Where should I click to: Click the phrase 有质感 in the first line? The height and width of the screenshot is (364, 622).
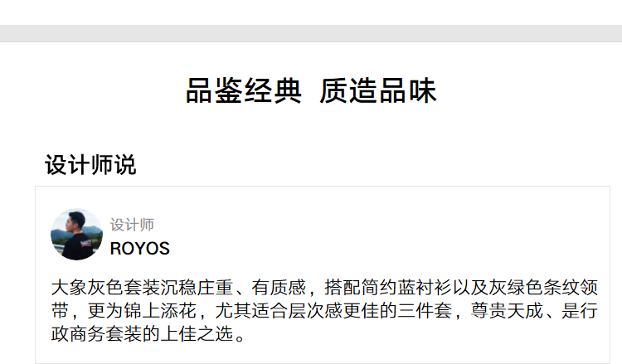(x=279, y=288)
